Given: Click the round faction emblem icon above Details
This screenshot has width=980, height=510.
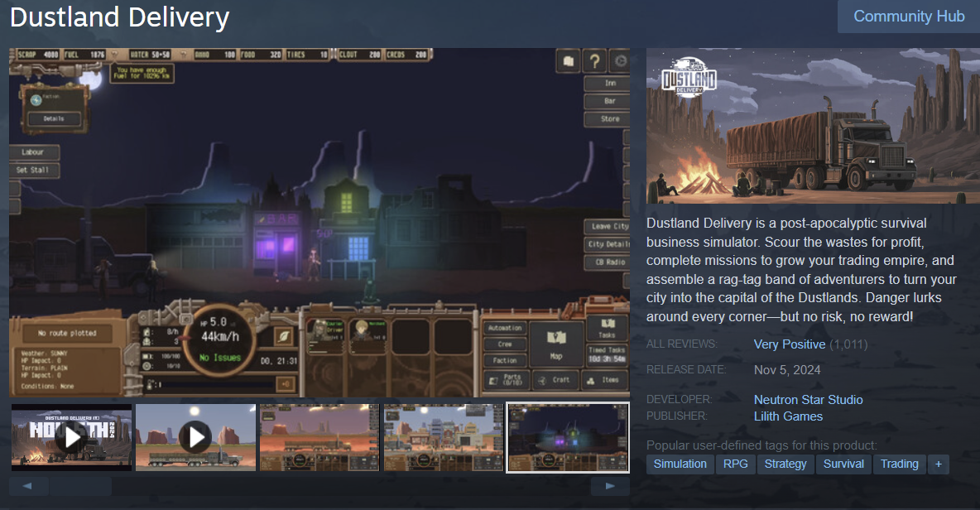Looking at the screenshot, I should tap(36, 100).
